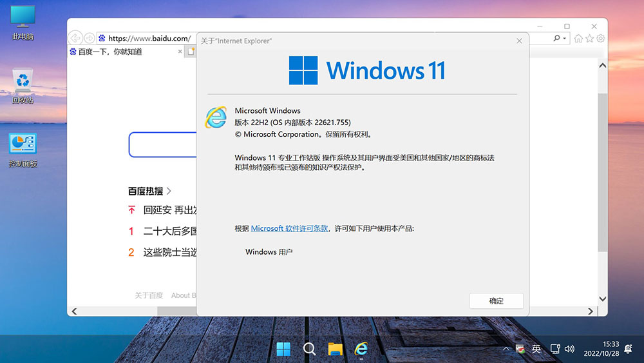Click the IE forward navigation arrow

click(x=90, y=38)
